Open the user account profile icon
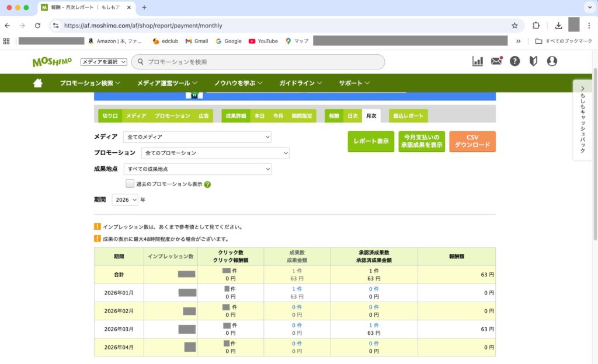 pyautogui.click(x=552, y=61)
